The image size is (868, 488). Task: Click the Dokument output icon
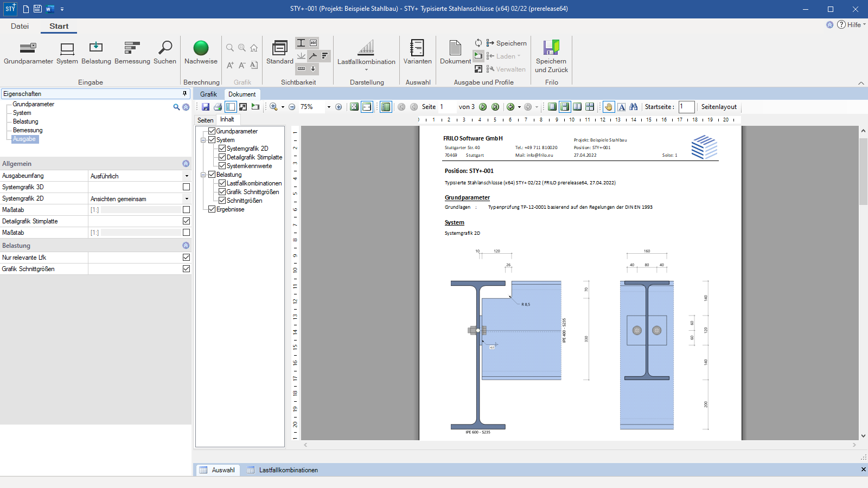[x=455, y=53]
